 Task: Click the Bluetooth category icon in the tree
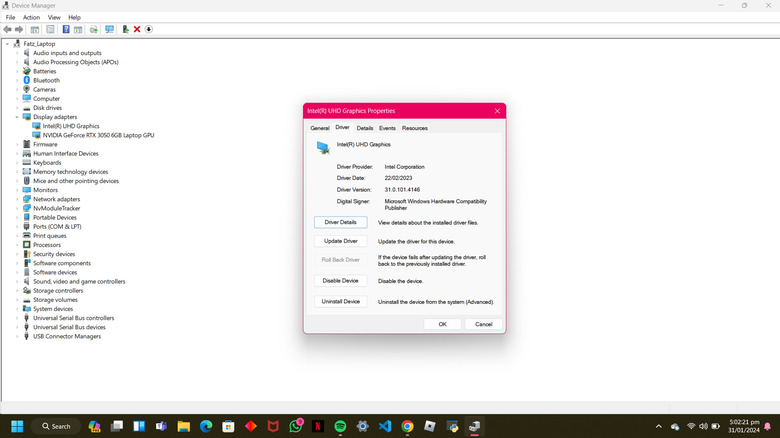click(27, 80)
